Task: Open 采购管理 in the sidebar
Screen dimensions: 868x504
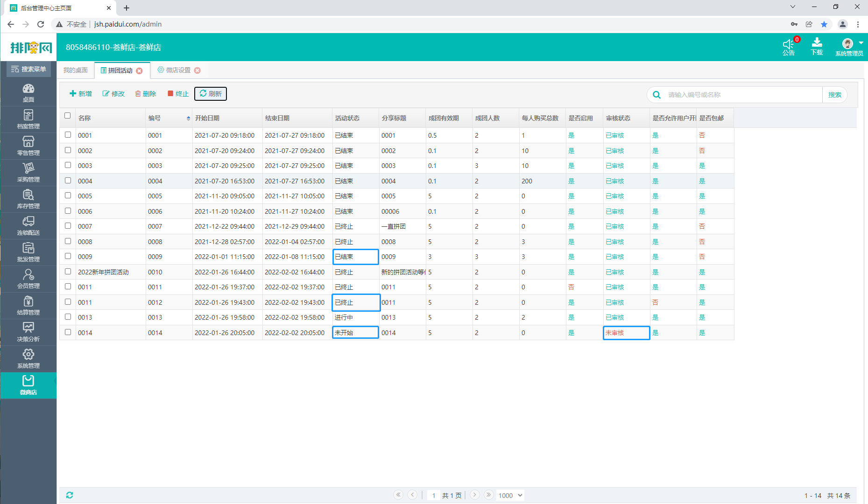Action: click(x=28, y=173)
